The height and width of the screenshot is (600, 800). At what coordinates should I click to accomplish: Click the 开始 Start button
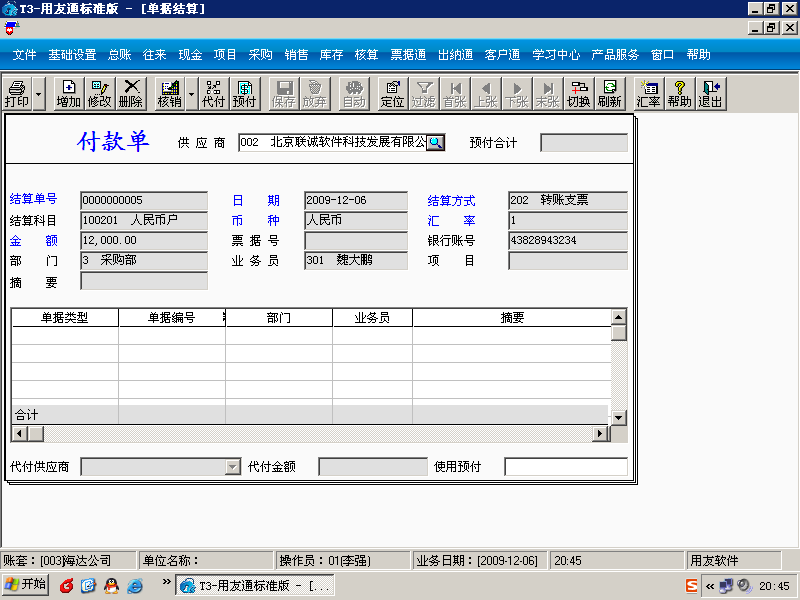click(x=26, y=585)
